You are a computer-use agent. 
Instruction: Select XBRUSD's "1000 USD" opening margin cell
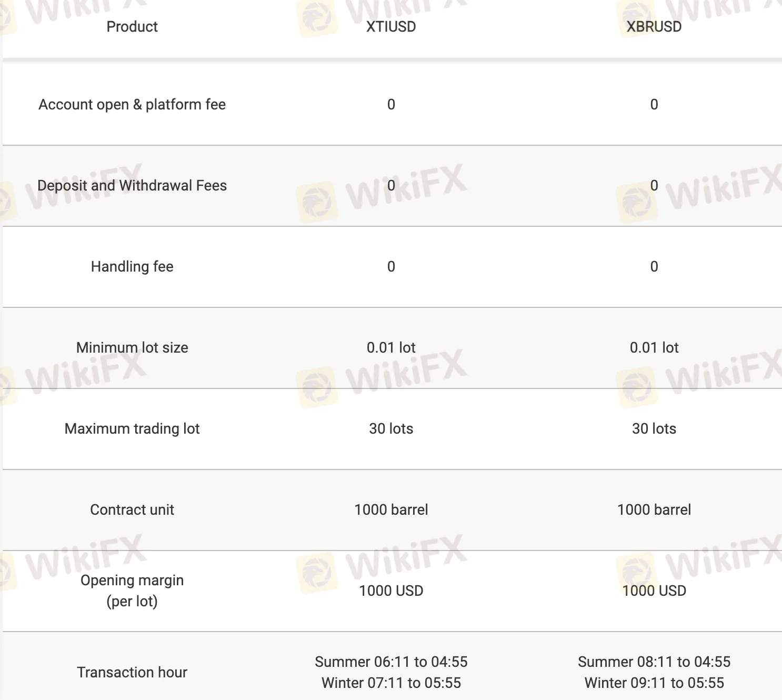(x=654, y=591)
